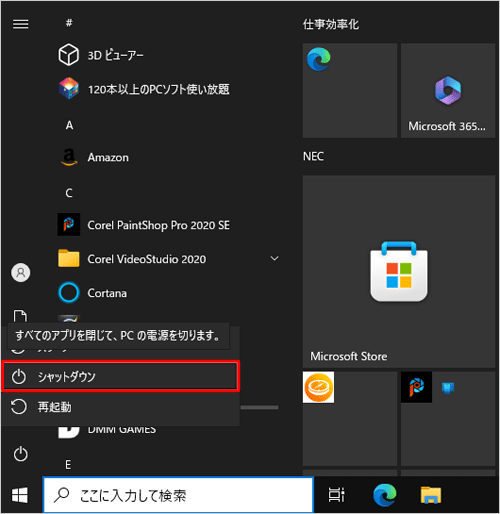
Task: Open the hamburger menu at top left
Action: pos(20,24)
